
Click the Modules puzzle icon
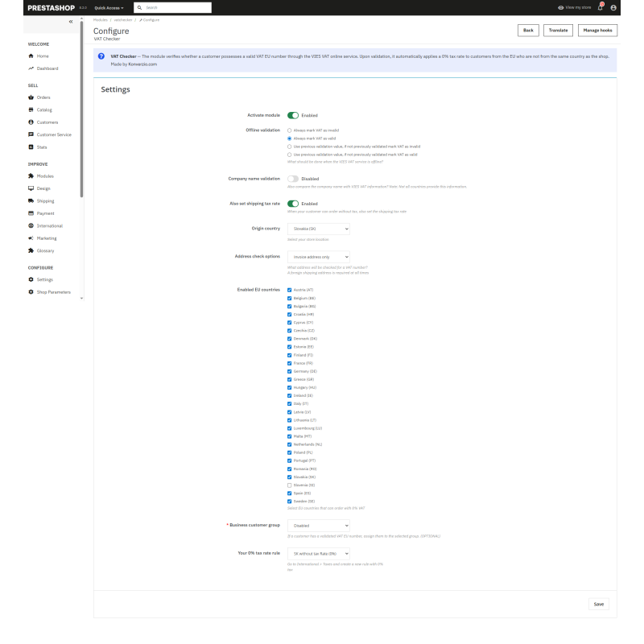(x=31, y=175)
